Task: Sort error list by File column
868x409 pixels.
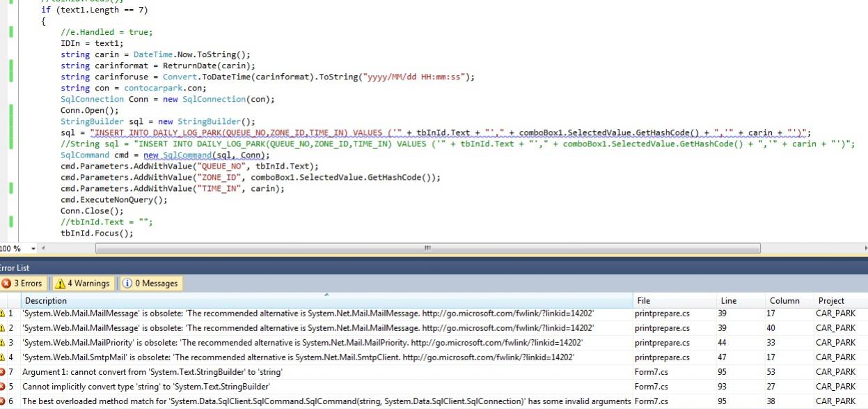Action: (x=644, y=301)
